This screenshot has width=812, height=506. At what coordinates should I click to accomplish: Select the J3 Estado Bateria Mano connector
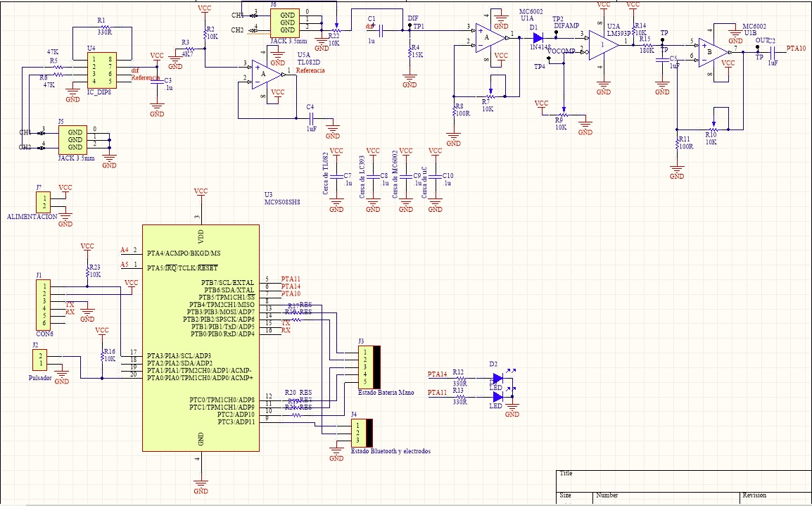369,367
